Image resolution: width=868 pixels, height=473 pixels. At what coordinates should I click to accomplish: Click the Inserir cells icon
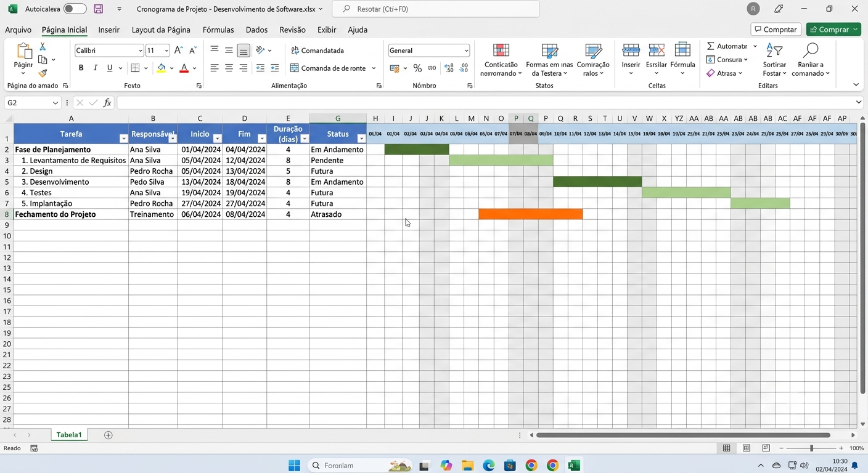click(x=631, y=51)
